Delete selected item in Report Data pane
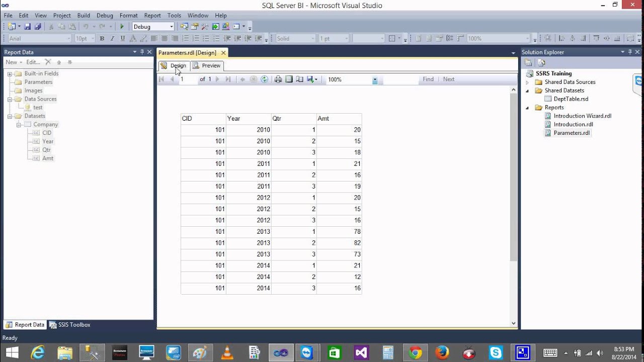Screen dimensions: 644x362 tap(48, 62)
